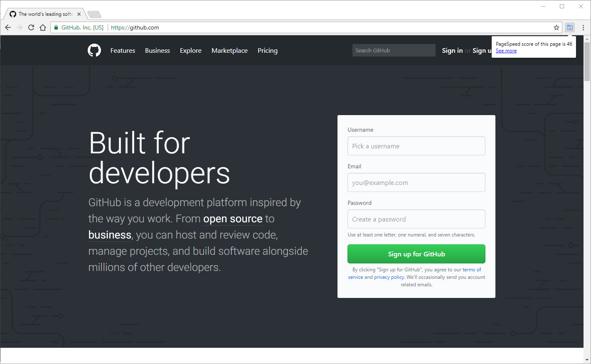The height and width of the screenshot is (364, 591).
Task: Open Marketplace from the top navigation
Action: 229,50
